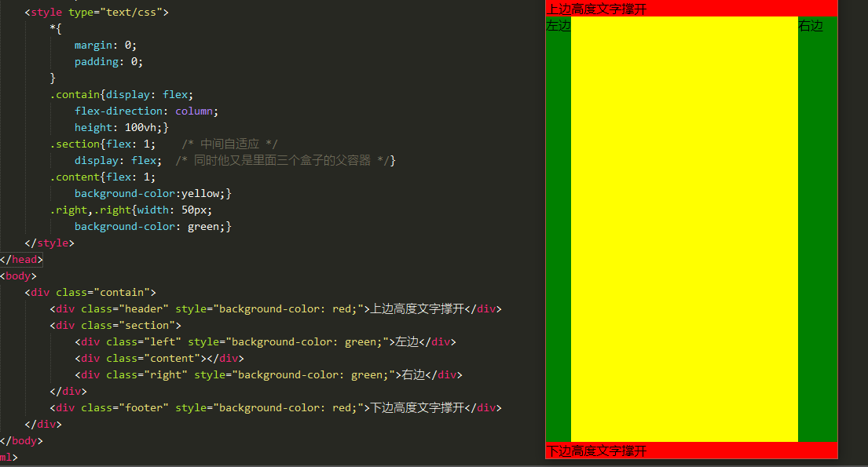This screenshot has width=868, height=467.
Task: Click the '<div class="content"></div>' line
Action: tap(159, 359)
